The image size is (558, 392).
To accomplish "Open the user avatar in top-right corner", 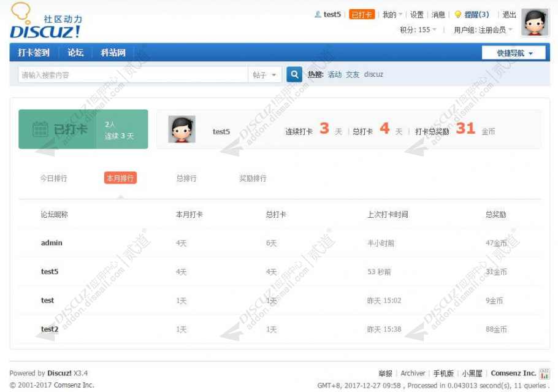I will (535, 23).
